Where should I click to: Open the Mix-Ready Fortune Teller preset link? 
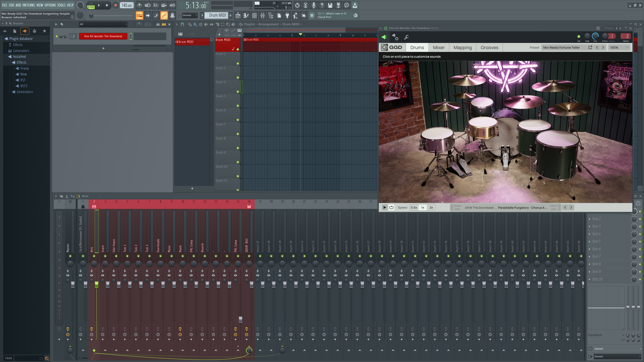(590, 47)
